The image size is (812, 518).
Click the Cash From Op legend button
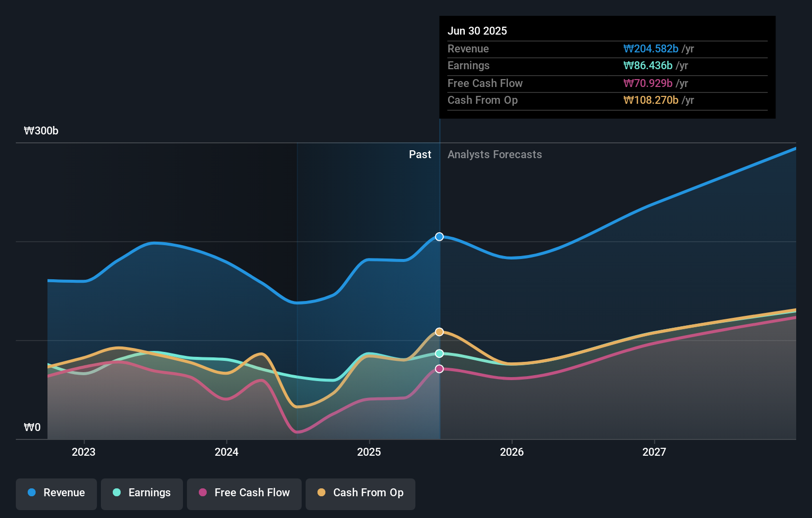tap(360, 493)
